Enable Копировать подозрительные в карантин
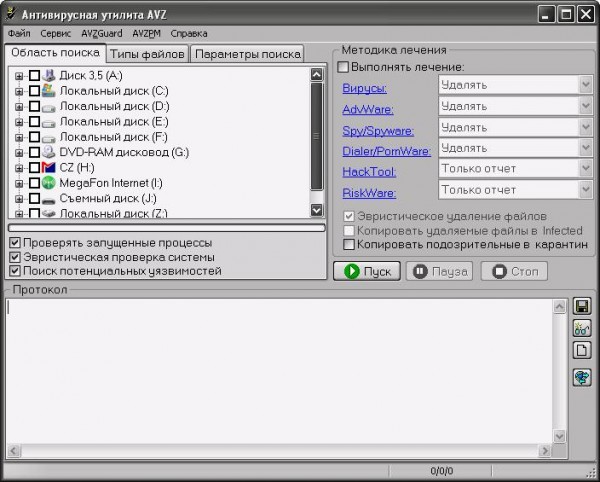 click(x=349, y=244)
